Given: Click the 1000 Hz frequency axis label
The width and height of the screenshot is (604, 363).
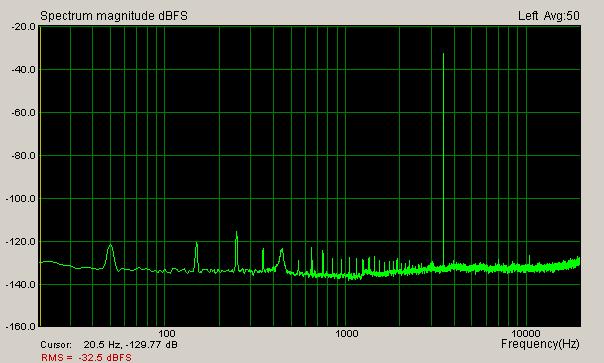Looking at the screenshot, I should pos(347,333).
